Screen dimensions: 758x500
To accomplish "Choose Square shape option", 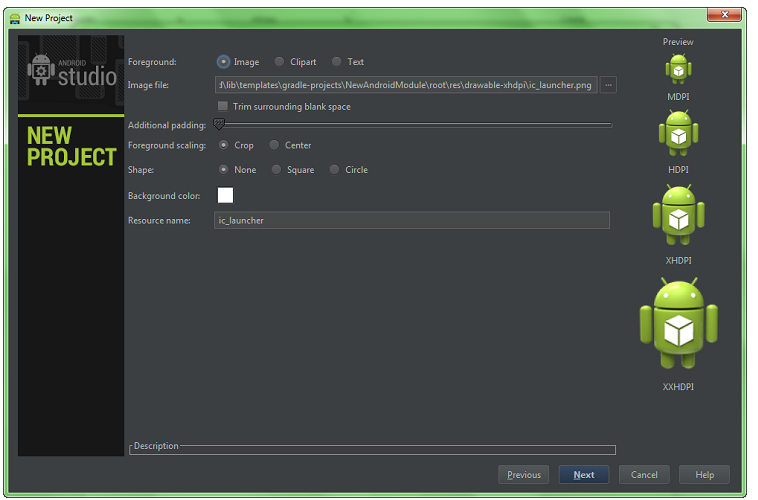I will click(x=276, y=170).
